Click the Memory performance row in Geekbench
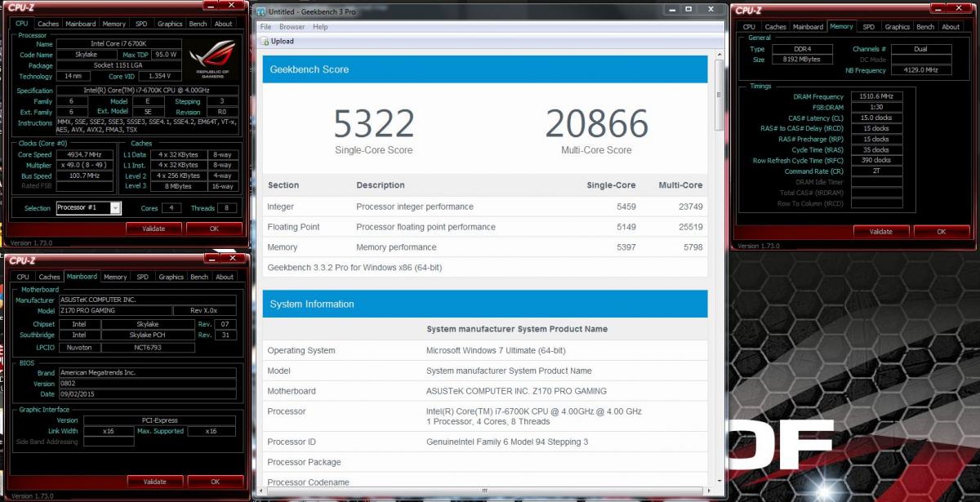Image resolution: width=980 pixels, height=502 pixels. pos(485,247)
